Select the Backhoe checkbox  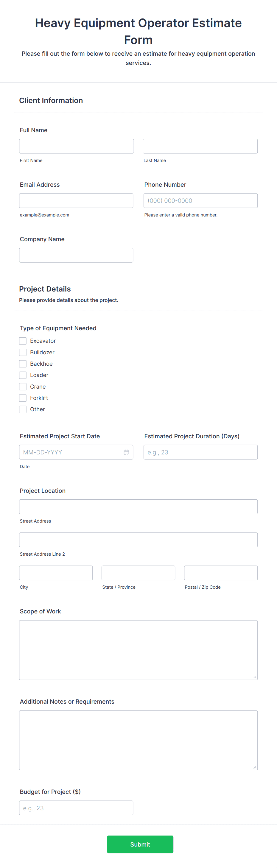(23, 364)
